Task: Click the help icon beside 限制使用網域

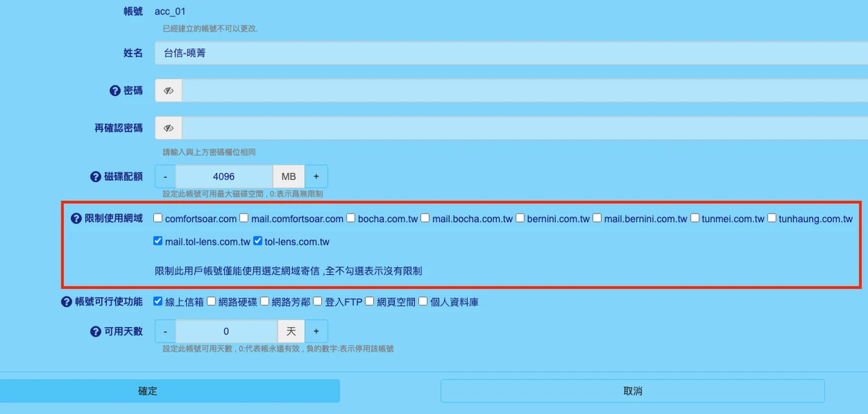Action: click(76, 219)
